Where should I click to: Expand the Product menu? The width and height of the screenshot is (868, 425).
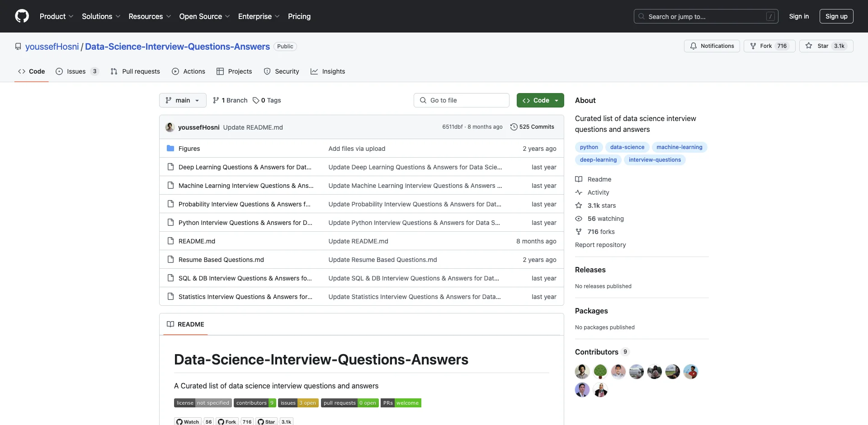click(57, 16)
